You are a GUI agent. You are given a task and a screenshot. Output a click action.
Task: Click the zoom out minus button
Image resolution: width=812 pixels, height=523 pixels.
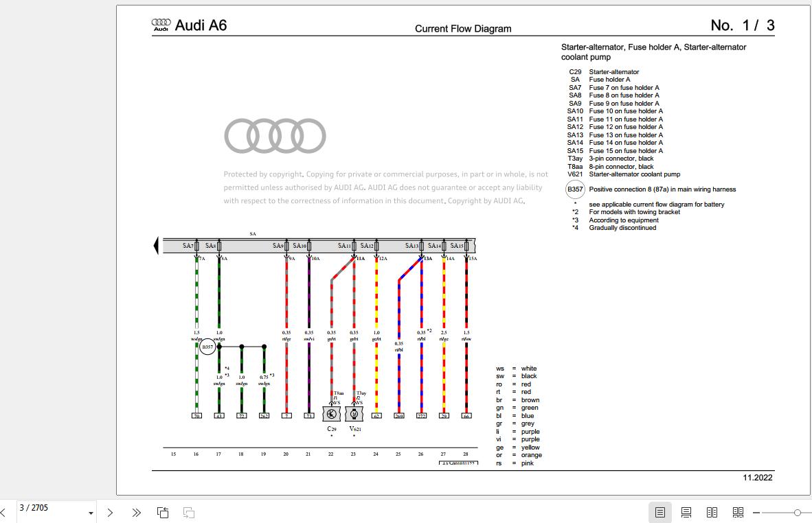[x=756, y=513]
